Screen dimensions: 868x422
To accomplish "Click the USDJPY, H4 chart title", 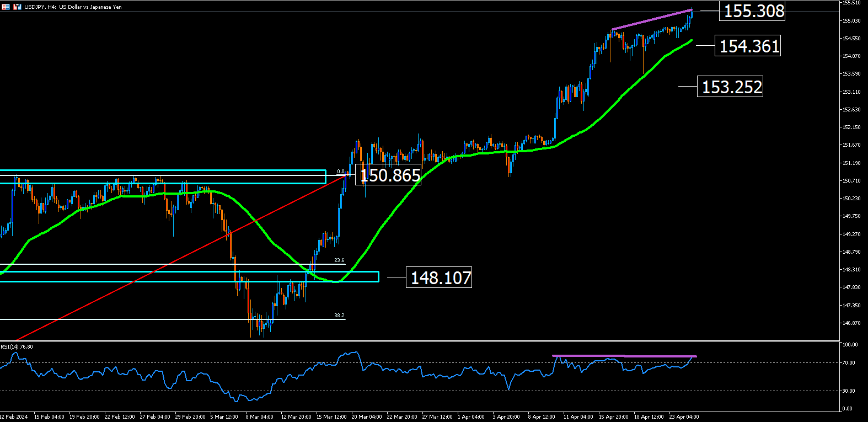I will click(73, 7).
